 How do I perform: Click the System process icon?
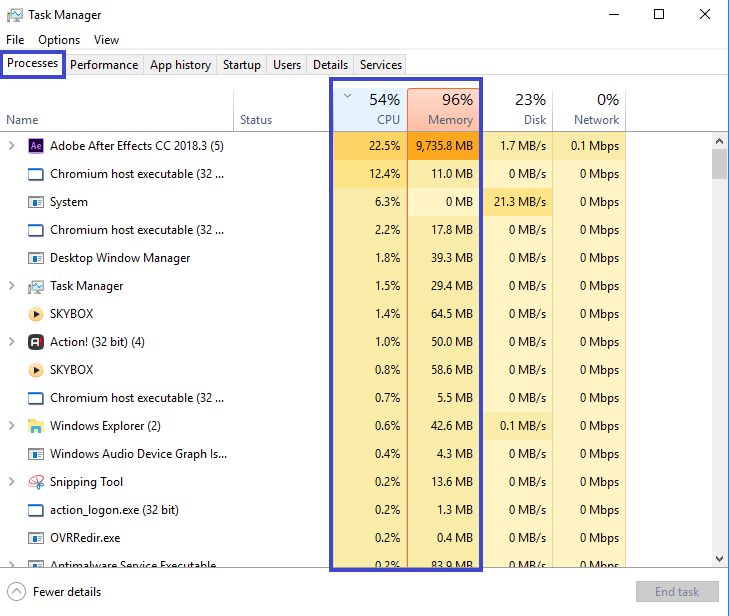pyautogui.click(x=36, y=202)
